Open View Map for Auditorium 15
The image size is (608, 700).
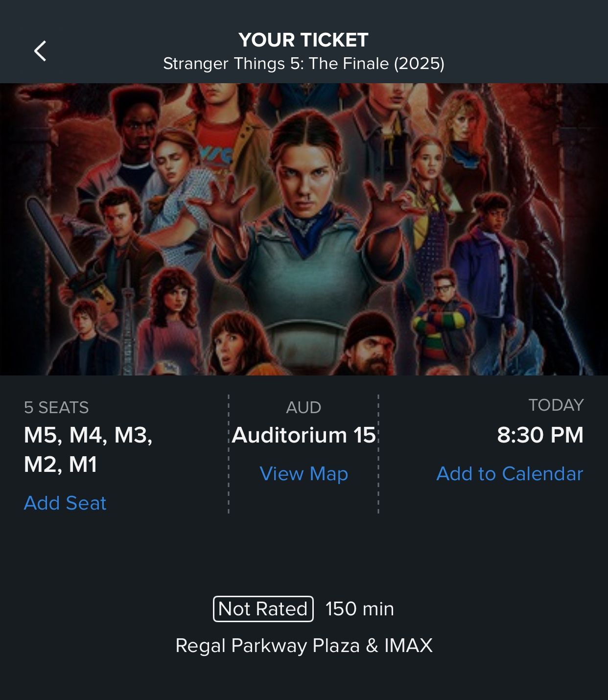coord(304,474)
